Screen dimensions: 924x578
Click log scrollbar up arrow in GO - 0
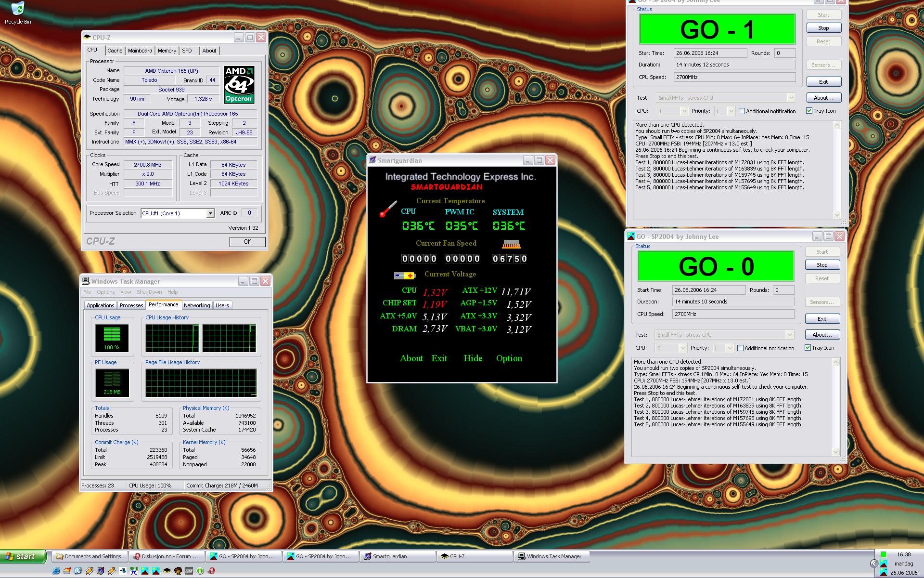pyautogui.click(x=835, y=362)
